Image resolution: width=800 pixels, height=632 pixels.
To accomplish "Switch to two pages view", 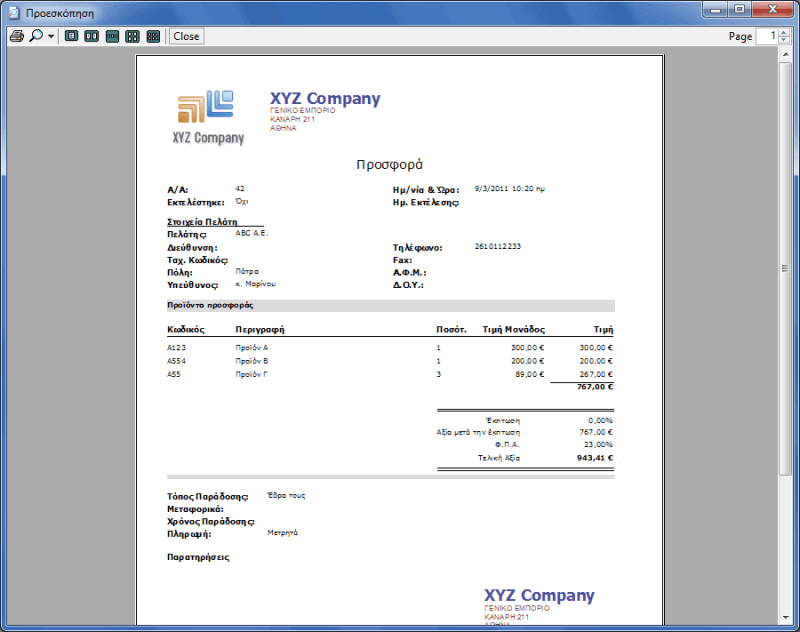I will (91, 36).
